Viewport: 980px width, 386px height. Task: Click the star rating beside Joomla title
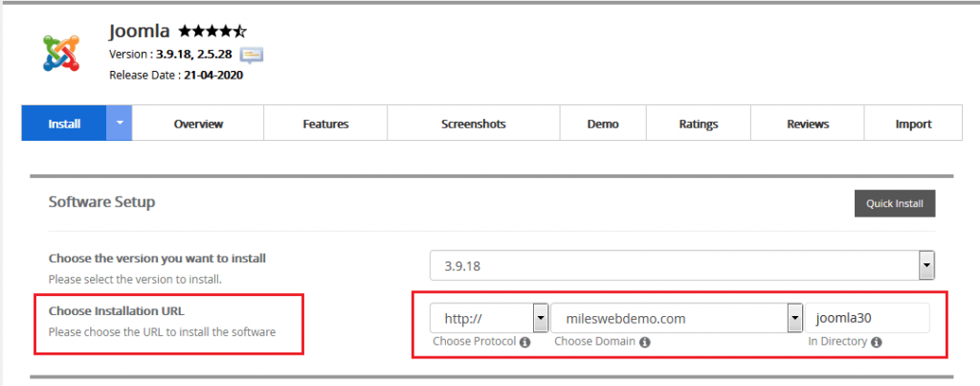(212, 31)
